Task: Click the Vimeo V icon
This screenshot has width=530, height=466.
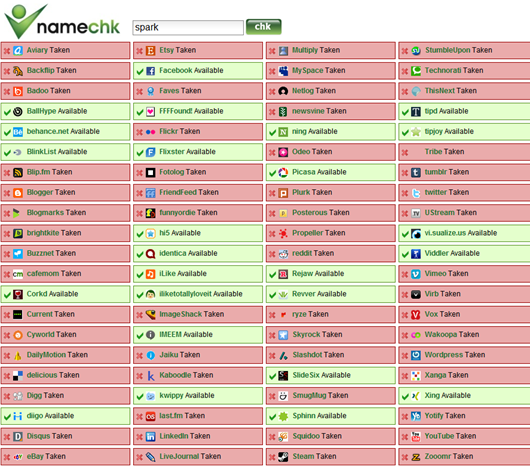Action: (x=416, y=274)
